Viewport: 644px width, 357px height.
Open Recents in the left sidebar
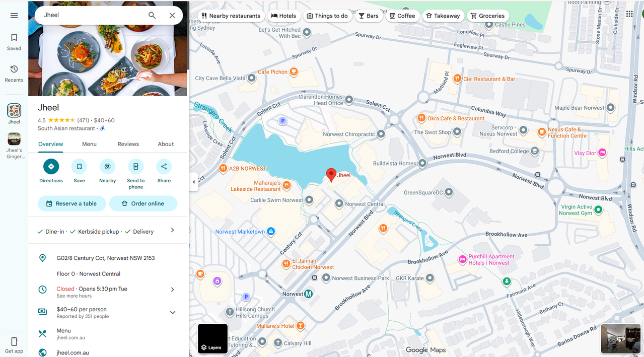(x=14, y=73)
